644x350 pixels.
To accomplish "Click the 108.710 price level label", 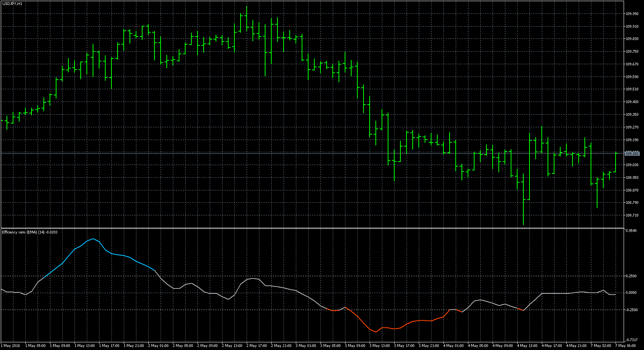I will coord(632,215).
